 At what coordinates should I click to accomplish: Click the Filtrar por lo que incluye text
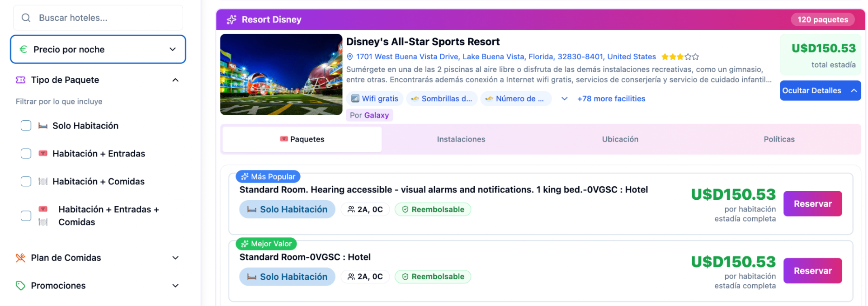(x=59, y=102)
